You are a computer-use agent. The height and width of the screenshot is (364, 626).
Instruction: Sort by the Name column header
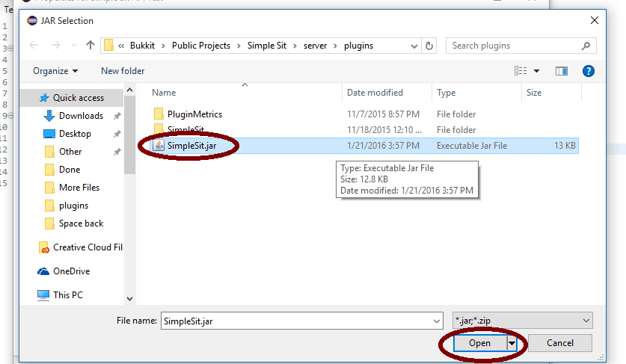point(164,93)
